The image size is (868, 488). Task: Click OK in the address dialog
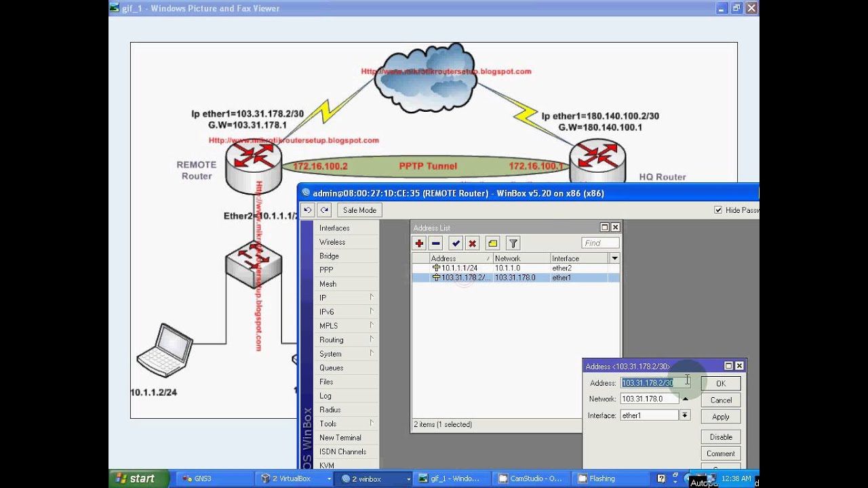[721, 384]
